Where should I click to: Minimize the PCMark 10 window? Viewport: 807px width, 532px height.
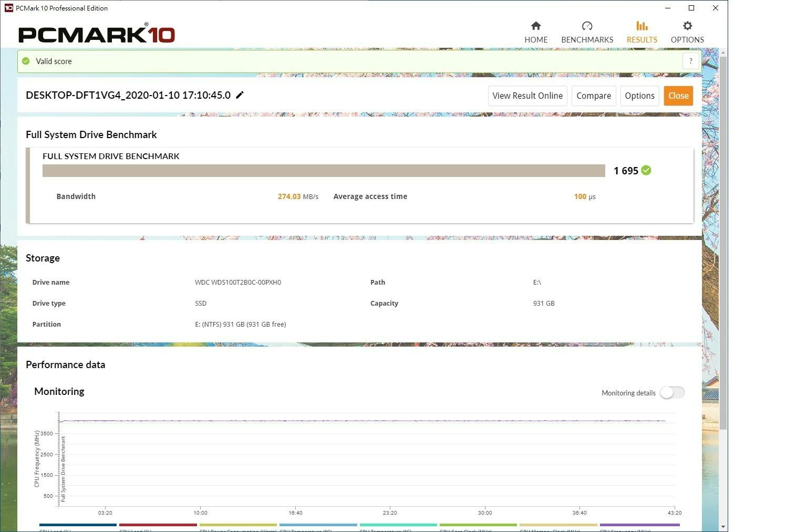point(668,8)
